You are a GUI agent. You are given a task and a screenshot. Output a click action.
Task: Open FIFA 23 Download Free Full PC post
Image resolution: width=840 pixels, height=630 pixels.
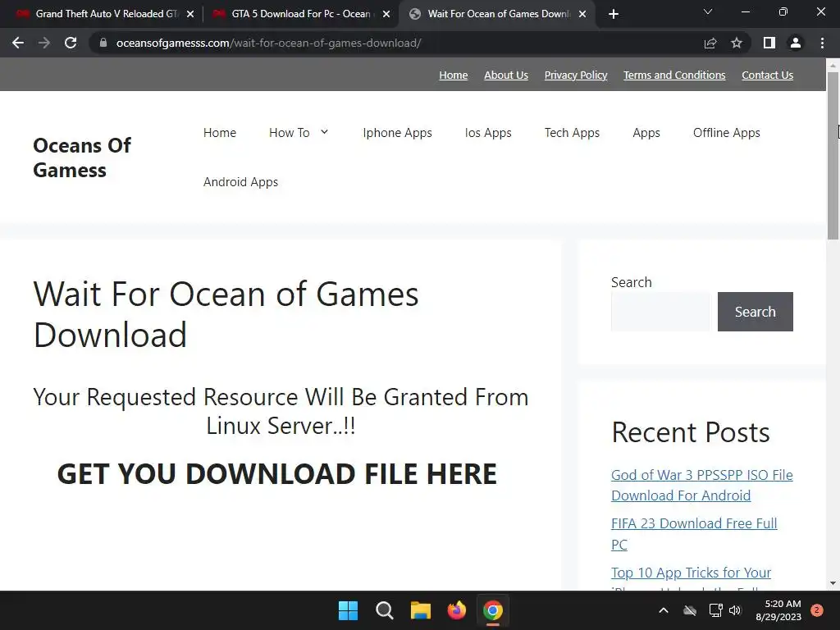[x=694, y=533]
